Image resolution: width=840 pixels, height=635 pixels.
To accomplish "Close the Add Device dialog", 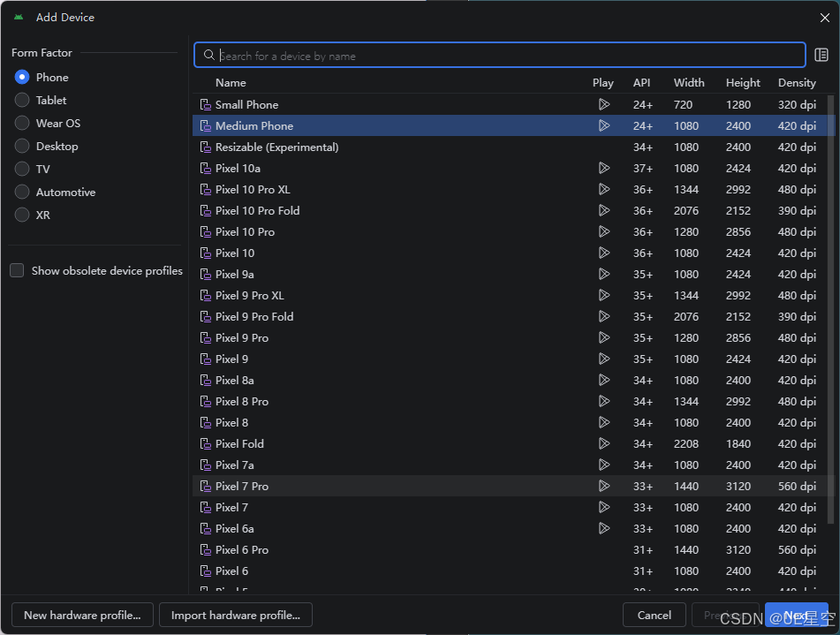I will click(x=825, y=18).
